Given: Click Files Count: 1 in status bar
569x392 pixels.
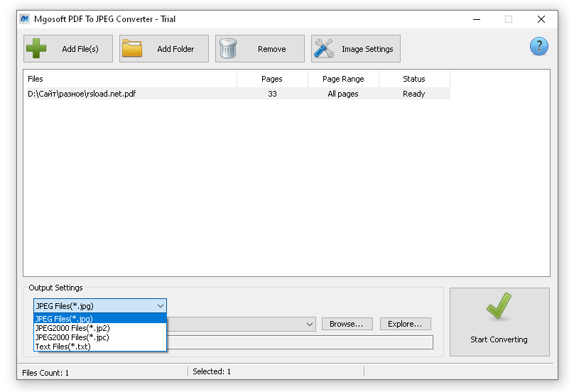Looking at the screenshot, I should (45, 373).
